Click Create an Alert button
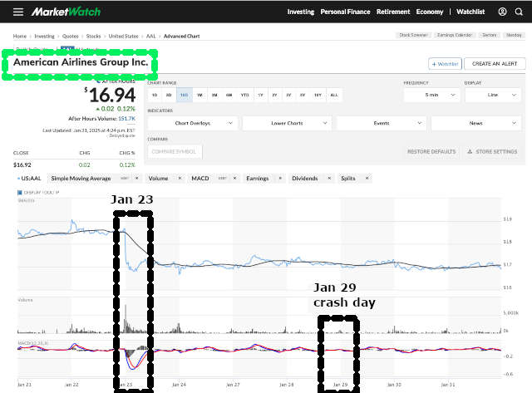 (x=495, y=64)
